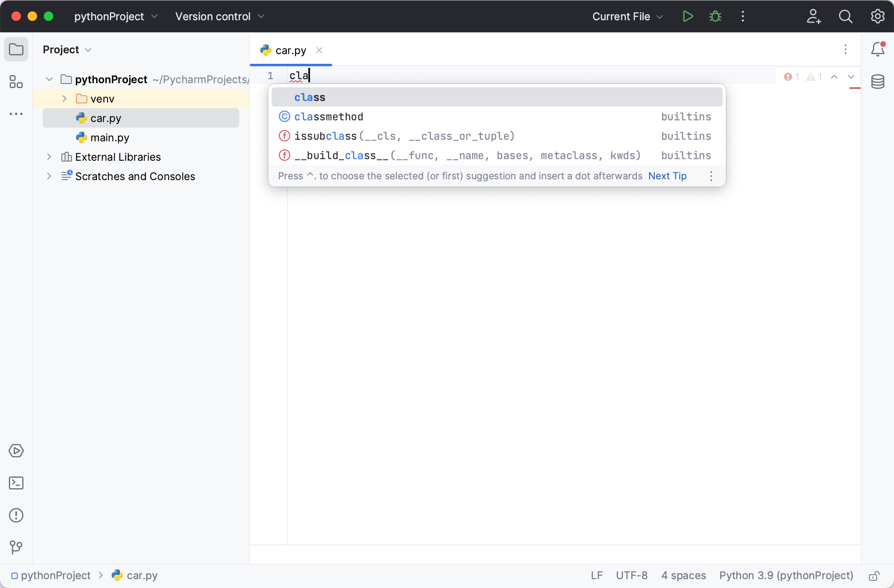This screenshot has height=588, width=894.
Task: Click the 4 spaces indent setting
Action: tap(683, 575)
